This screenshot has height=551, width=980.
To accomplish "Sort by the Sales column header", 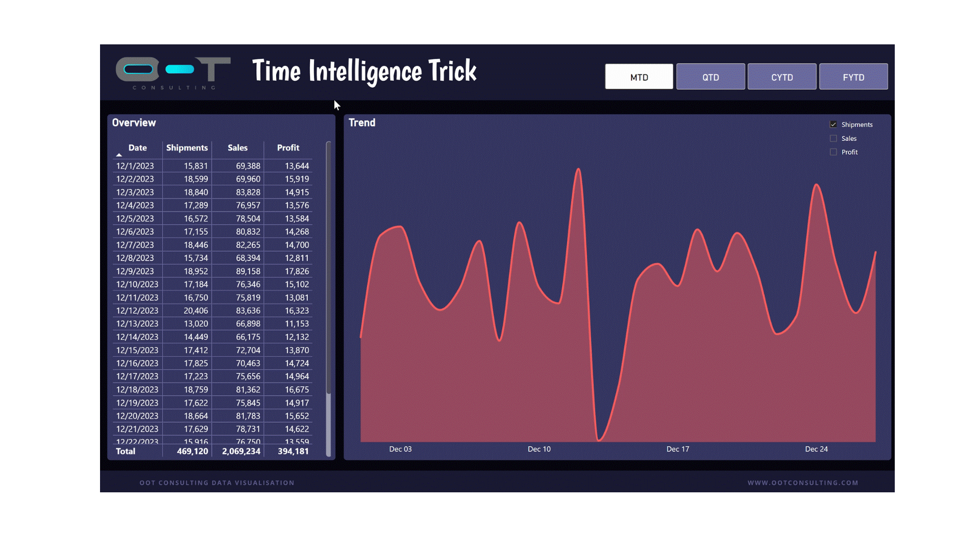I will point(237,147).
